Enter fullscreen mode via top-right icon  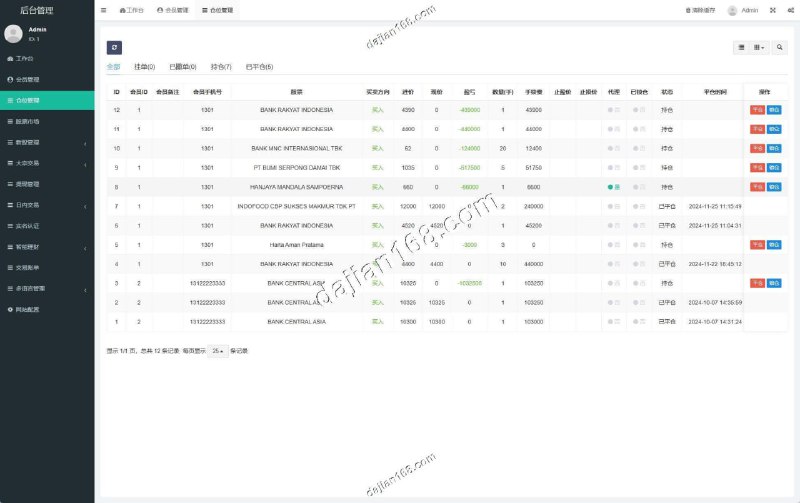pos(773,10)
